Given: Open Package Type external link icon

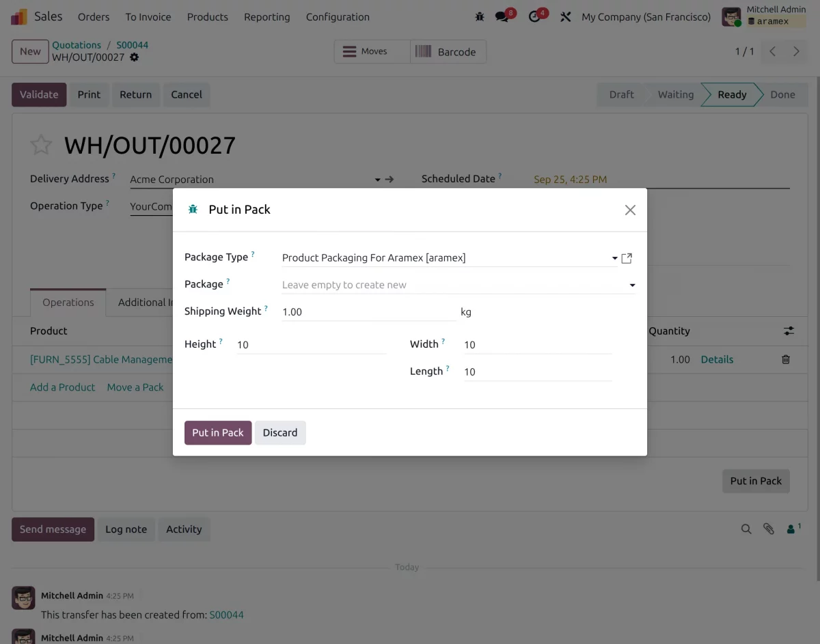Looking at the screenshot, I should (627, 258).
